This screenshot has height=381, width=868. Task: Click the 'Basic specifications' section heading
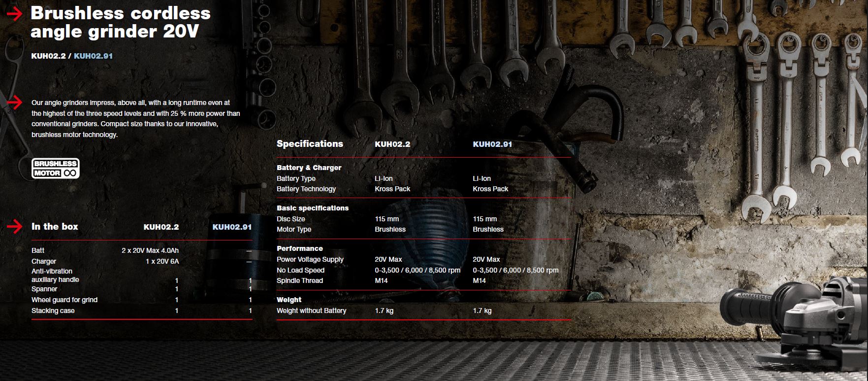pos(313,208)
